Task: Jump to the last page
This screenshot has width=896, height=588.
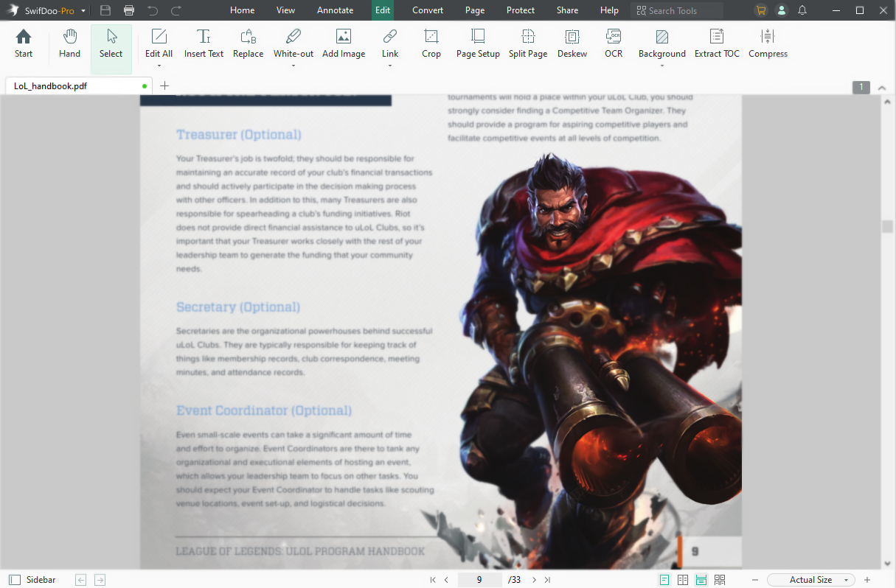Action: (547, 580)
